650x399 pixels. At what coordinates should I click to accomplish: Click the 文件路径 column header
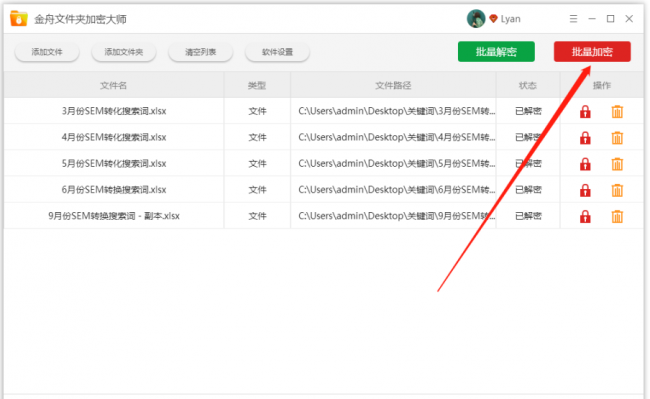pyautogui.click(x=393, y=85)
